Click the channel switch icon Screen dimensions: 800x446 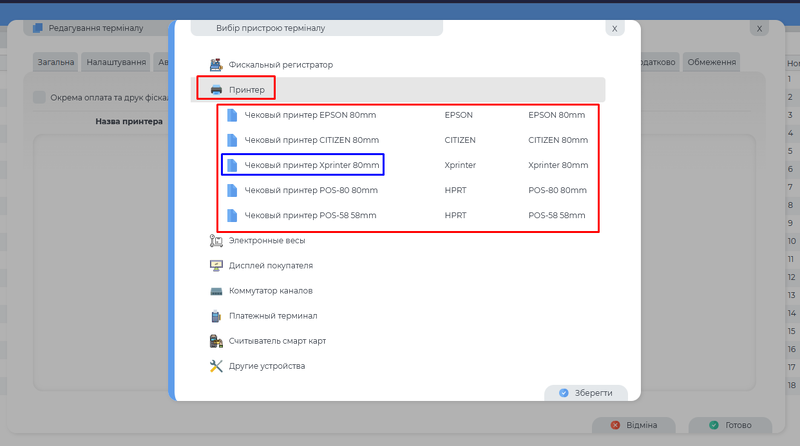tap(215, 291)
